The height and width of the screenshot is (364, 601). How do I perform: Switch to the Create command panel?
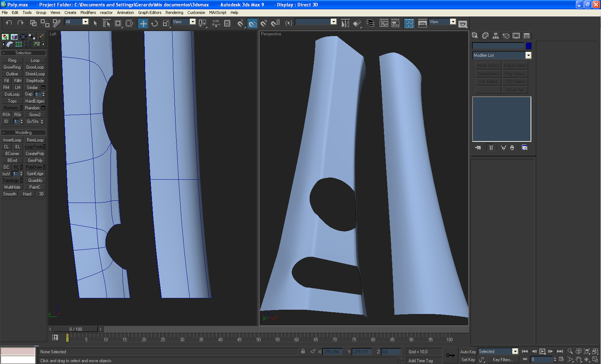[x=475, y=36]
